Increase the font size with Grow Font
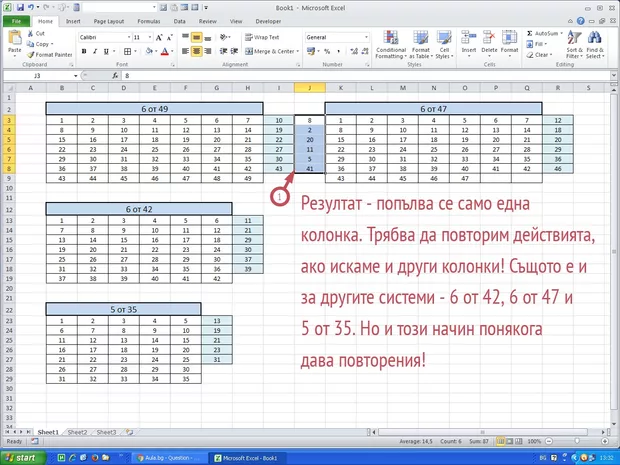620x465 pixels. (x=159, y=38)
